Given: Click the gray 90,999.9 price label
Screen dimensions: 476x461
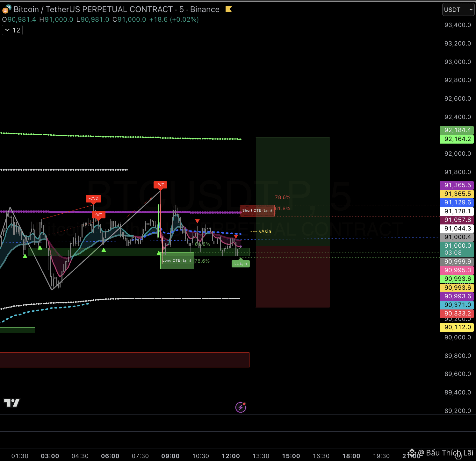Looking at the screenshot, I should point(457,262).
